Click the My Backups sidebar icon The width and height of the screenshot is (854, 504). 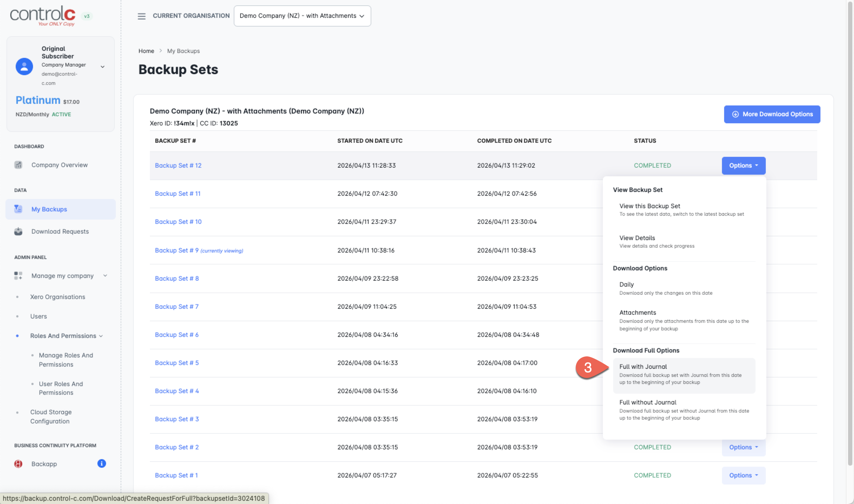[x=18, y=209]
